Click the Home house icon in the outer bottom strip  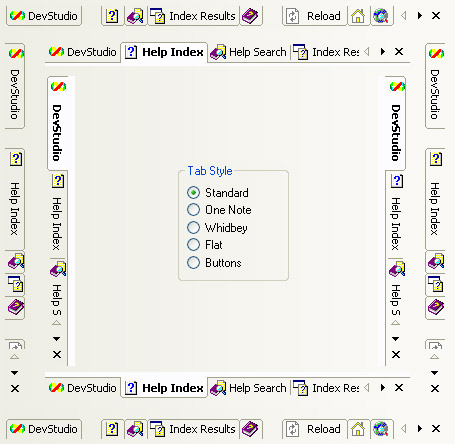[x=358, y=429]
